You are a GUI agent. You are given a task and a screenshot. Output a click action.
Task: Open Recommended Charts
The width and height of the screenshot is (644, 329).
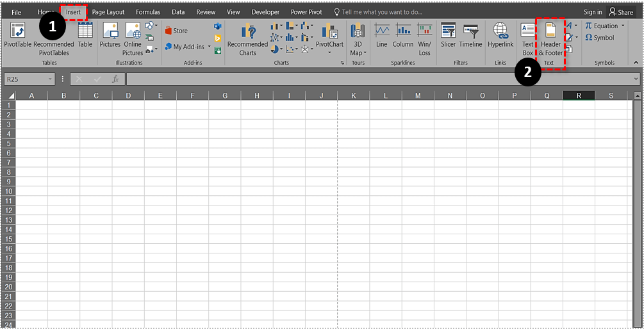(247, 38)
